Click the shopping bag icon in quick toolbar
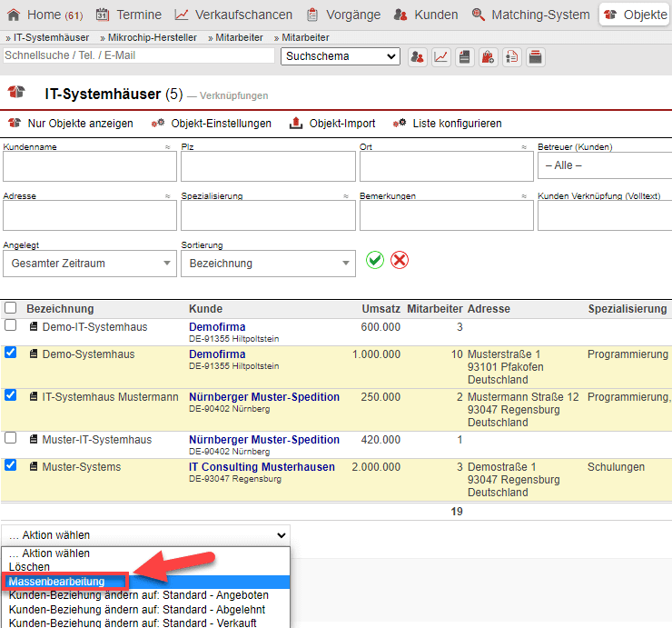 (x=489, y=56)
